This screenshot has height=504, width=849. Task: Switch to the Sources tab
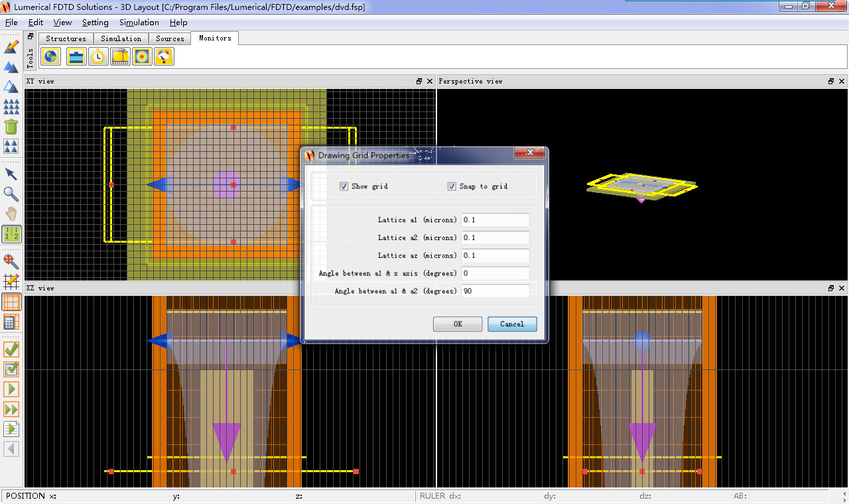pos(170,38)
